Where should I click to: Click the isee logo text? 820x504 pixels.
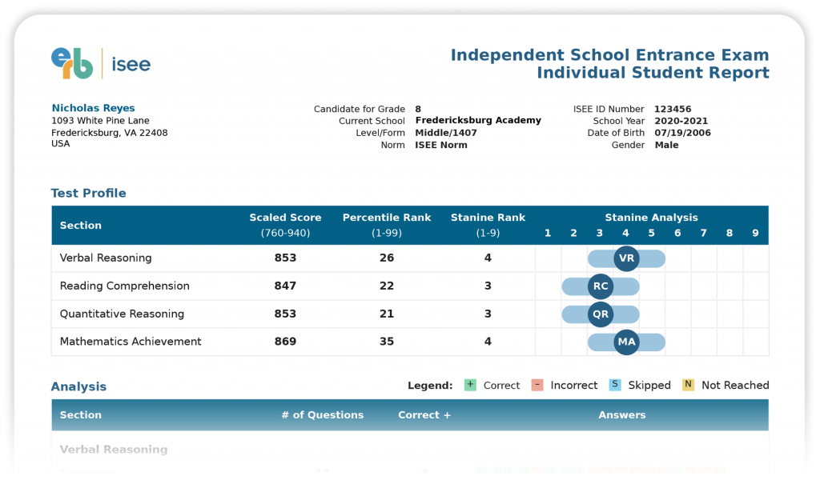tap(131, 64)
